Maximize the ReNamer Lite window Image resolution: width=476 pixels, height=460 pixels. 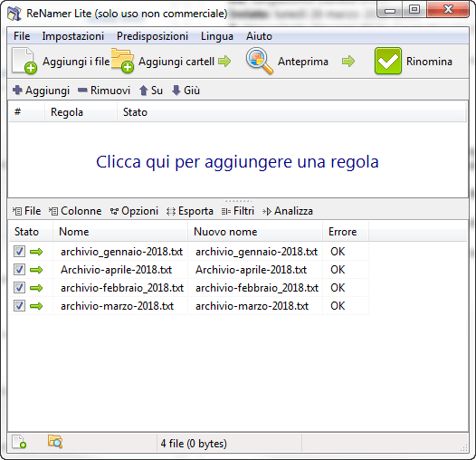(x=414, y=10)
